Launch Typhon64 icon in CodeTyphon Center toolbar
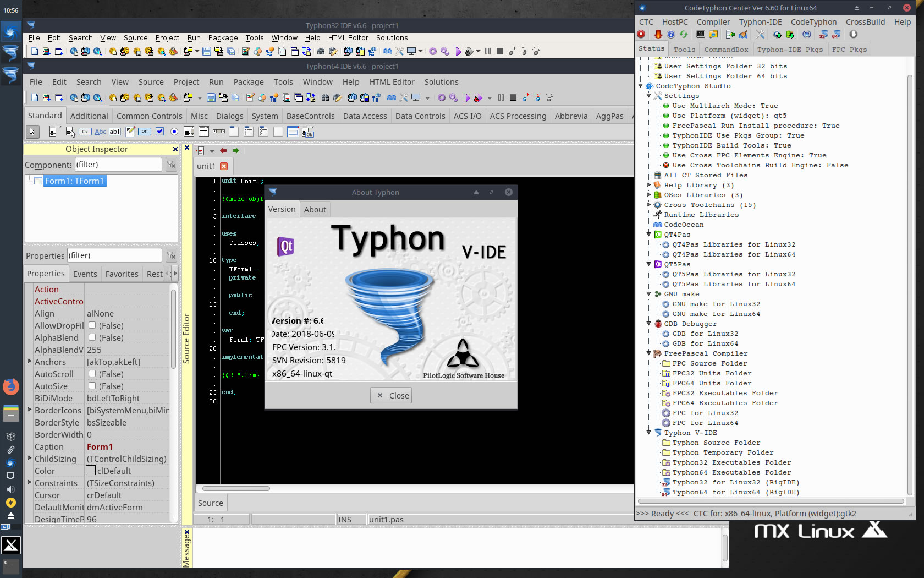The height and width of the screenshot is (578, 924). 836,34
